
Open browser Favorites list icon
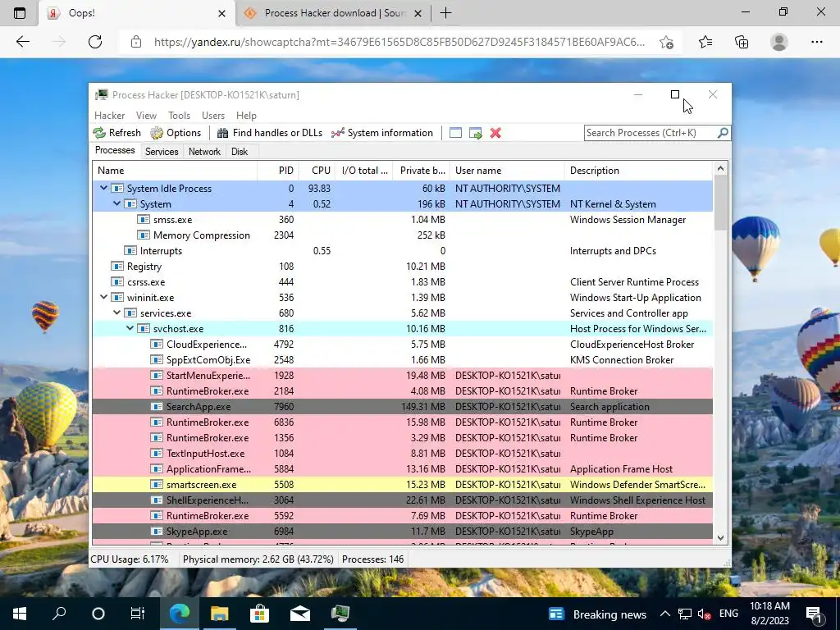(705, 42)
